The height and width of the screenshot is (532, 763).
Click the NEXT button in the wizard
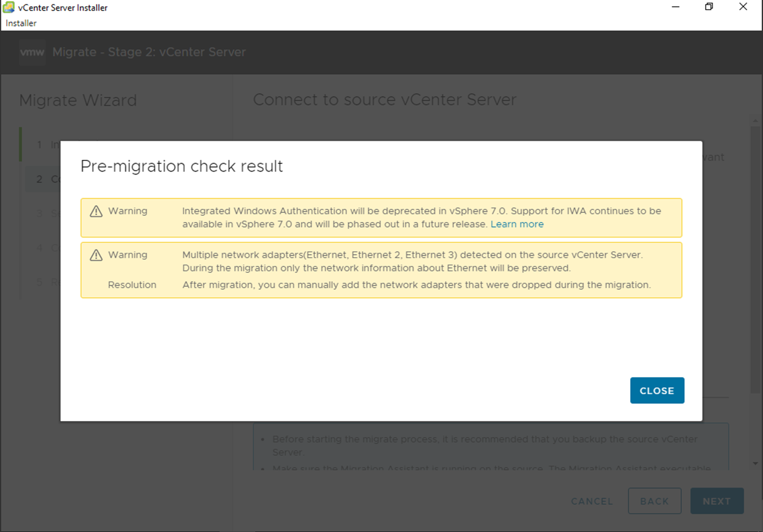click(x=717, y=501)
